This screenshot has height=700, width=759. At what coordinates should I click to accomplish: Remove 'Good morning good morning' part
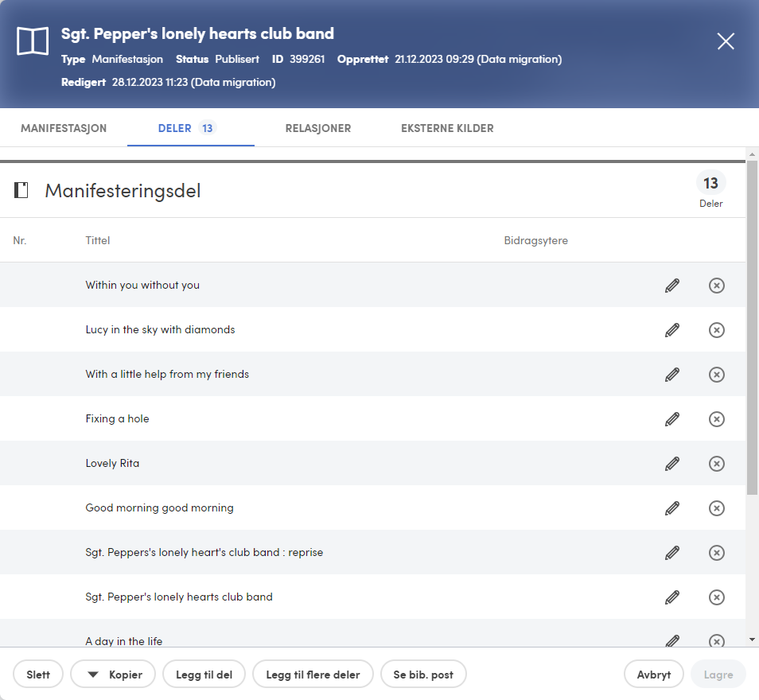tap(716, 508)
